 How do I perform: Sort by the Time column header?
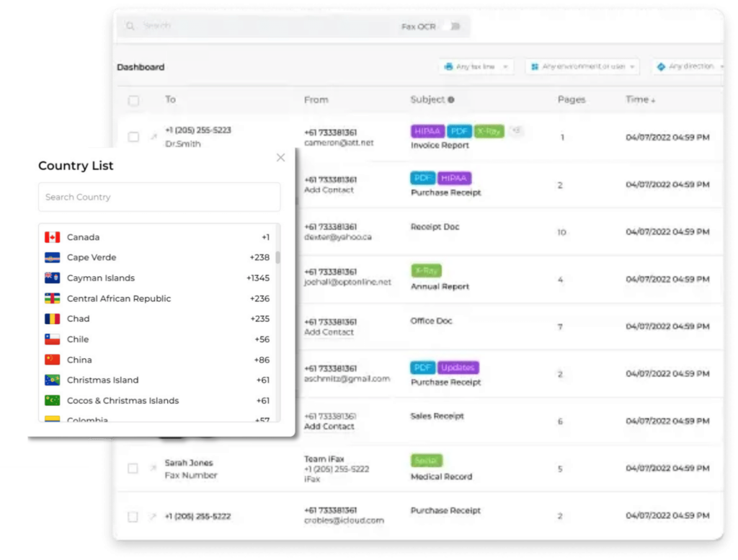[x=640, y=99]
